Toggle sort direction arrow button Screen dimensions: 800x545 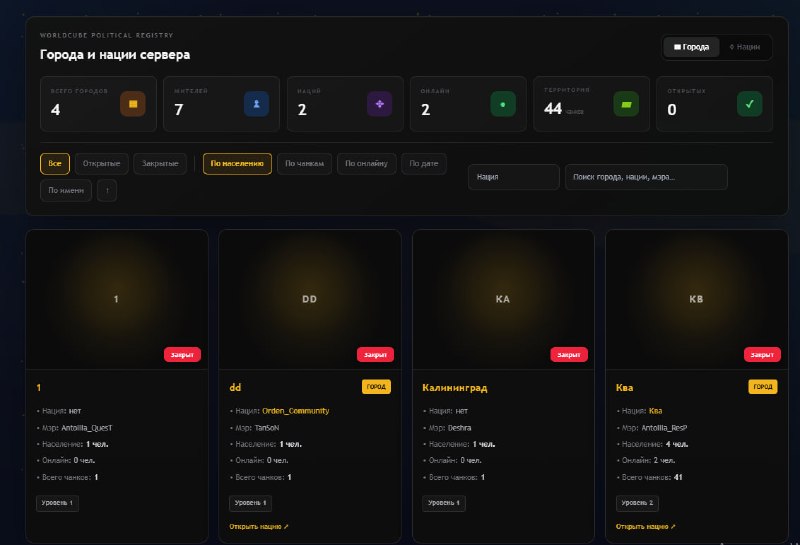point(107,190)
